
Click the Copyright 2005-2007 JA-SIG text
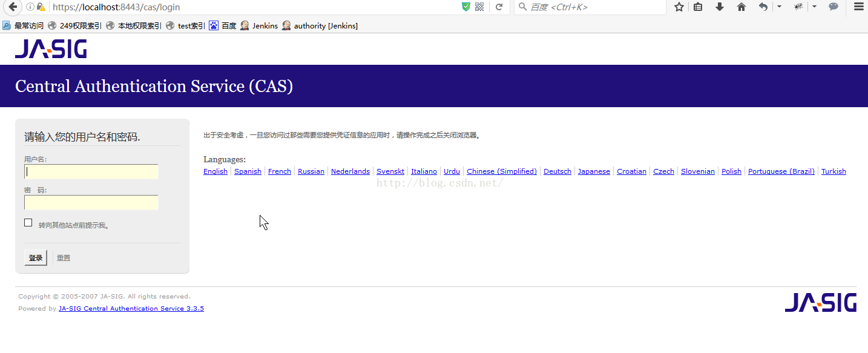[104, 297]
